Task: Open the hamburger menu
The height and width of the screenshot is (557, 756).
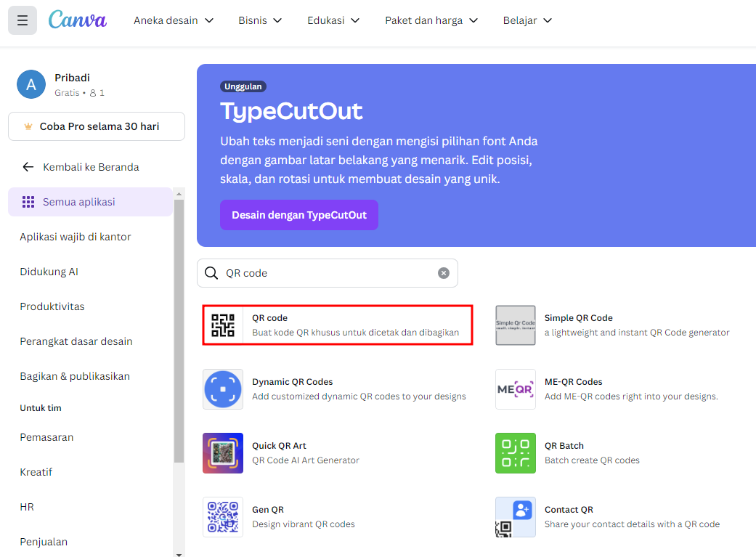Action: (22, 20)
